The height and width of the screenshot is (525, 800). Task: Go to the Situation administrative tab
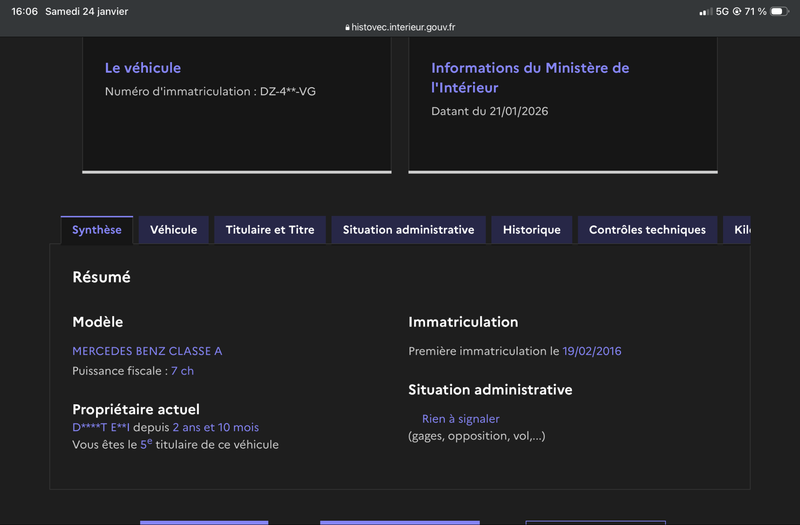click(408, 230)
